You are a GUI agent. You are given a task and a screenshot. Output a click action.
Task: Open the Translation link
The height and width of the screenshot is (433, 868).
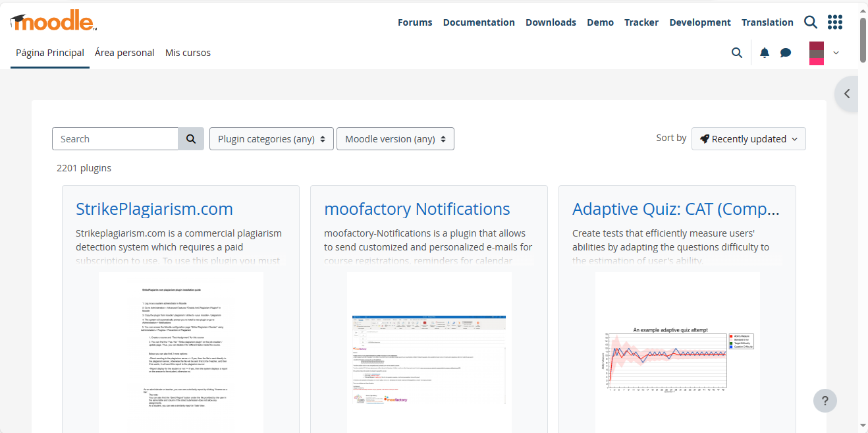(x=767, y=22)
